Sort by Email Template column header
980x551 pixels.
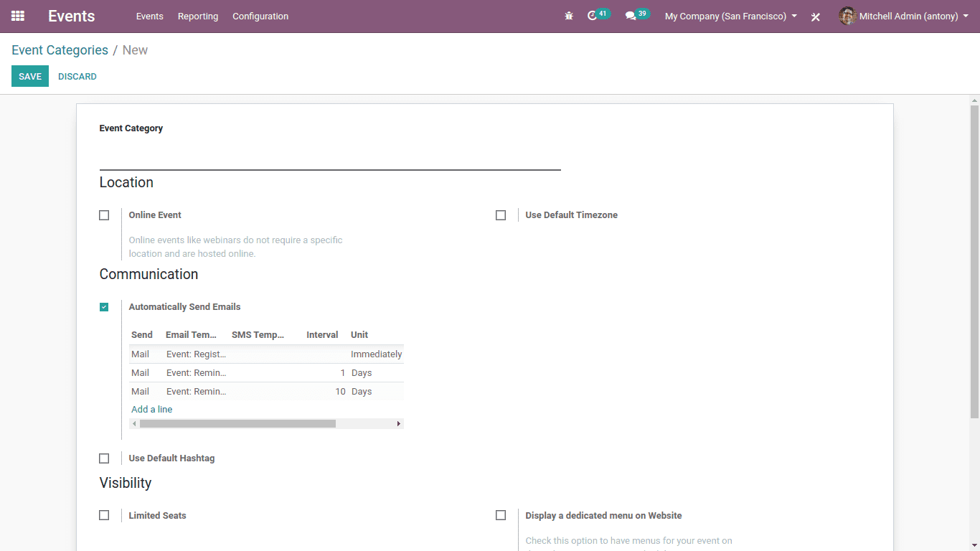[x=192, y=335]
